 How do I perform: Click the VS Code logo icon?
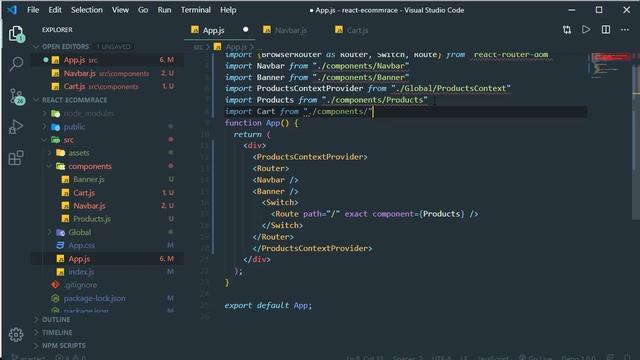click(12, 10)
